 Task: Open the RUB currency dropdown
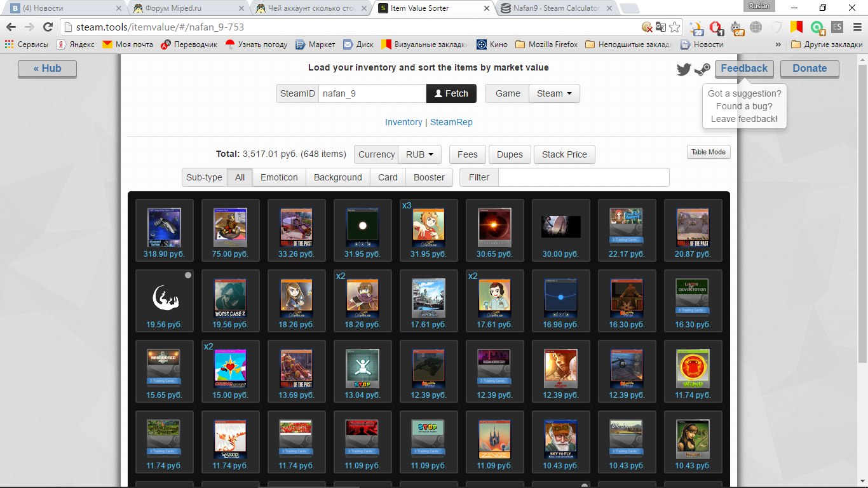pyautogui.click(x=419, y=154)
